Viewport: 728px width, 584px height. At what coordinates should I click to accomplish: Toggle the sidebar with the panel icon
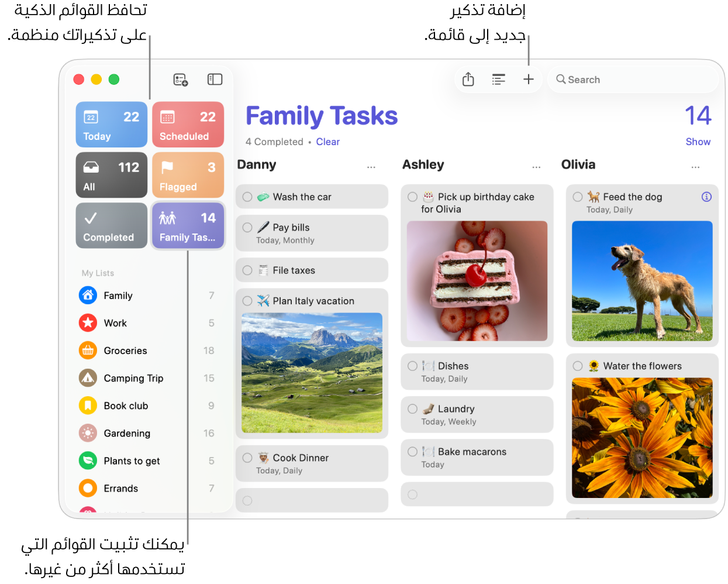pyautogui.click(x=215, y=80)
